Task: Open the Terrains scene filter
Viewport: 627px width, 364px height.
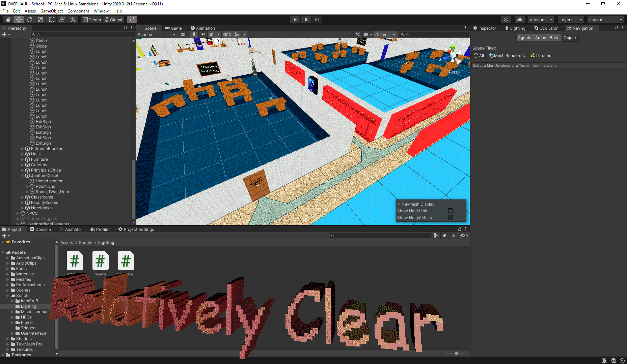Action: coord(540,55)
